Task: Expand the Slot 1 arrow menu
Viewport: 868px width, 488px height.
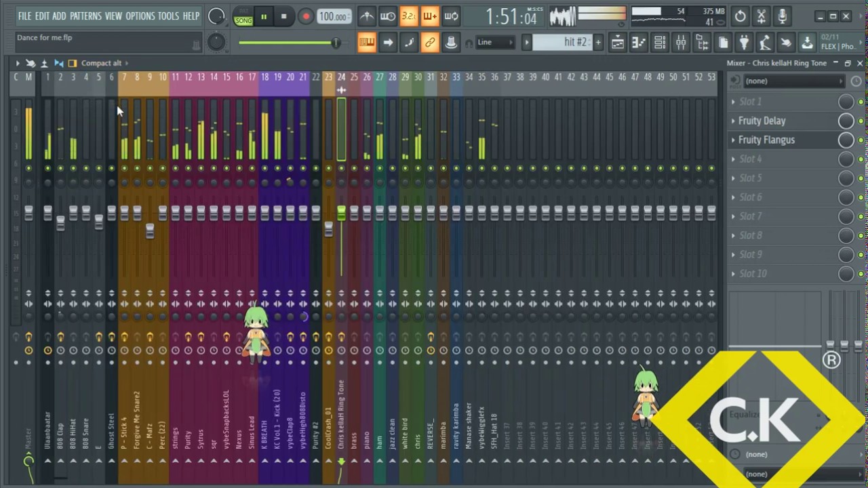Action: tap(733, 102)
